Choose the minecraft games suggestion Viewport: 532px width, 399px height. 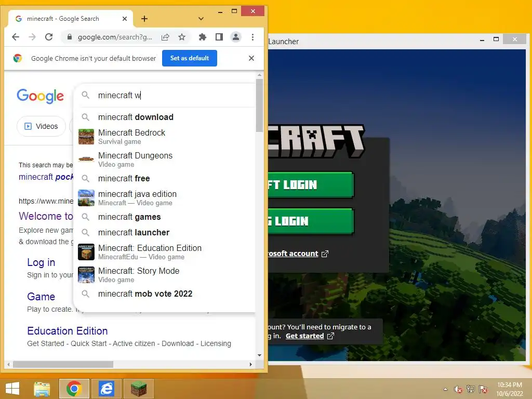165,217
